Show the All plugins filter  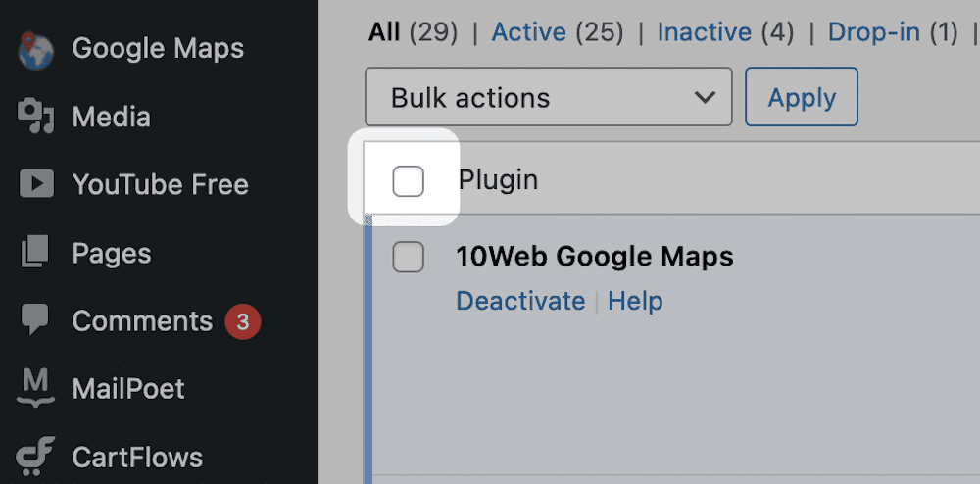pos(384,32)
